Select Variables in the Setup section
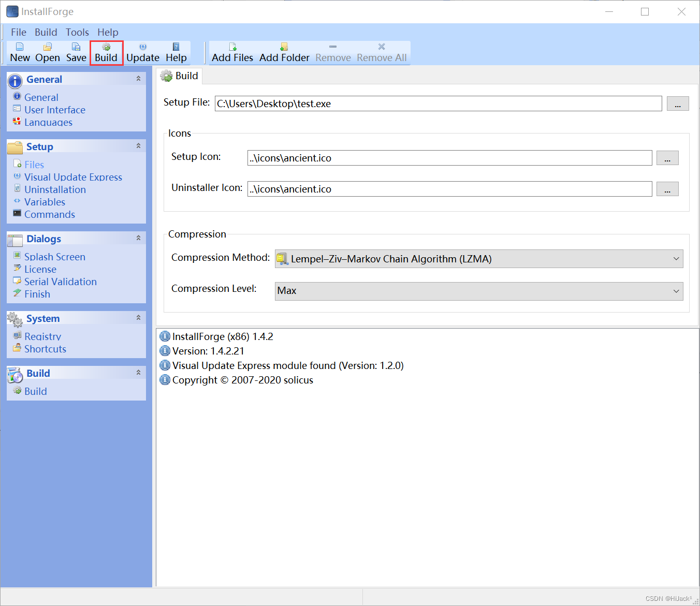The image size is (700, 606). tap(45, 202)
